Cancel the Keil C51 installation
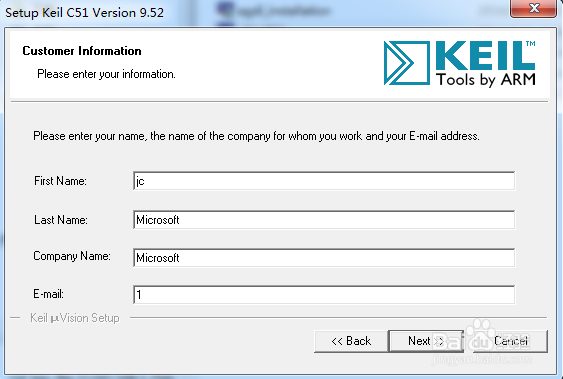Viewport: 563px width, 379px height. click(x=511, y=341)
